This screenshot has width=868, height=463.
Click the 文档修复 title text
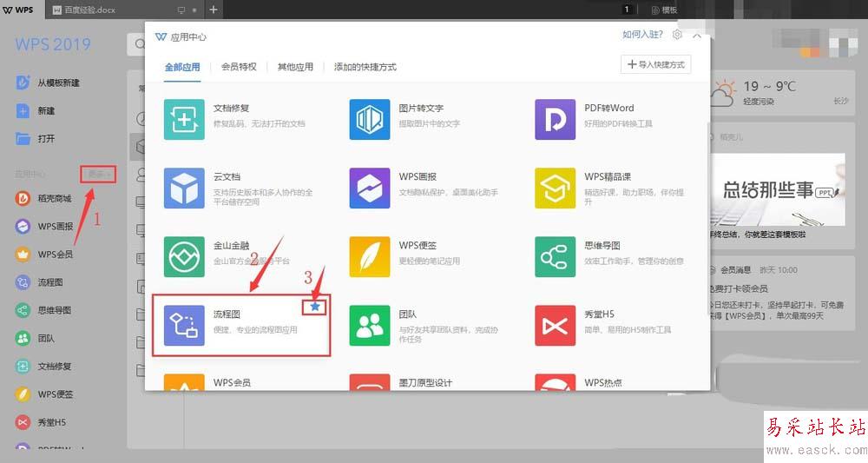pos(232,108)
